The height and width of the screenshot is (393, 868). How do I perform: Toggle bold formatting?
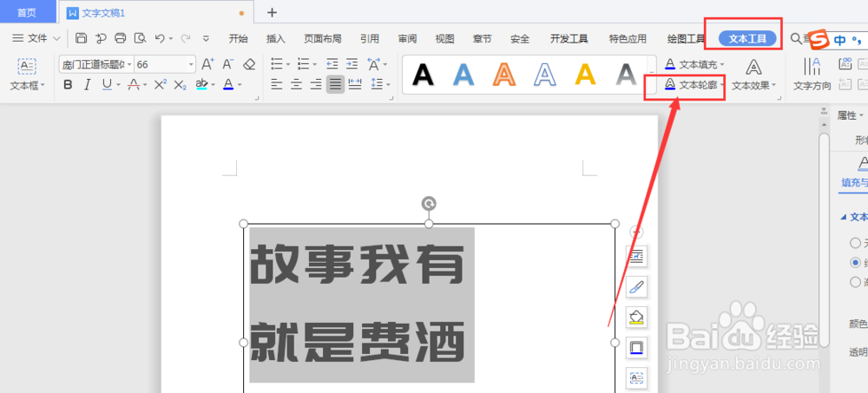(x=68, y=85)
